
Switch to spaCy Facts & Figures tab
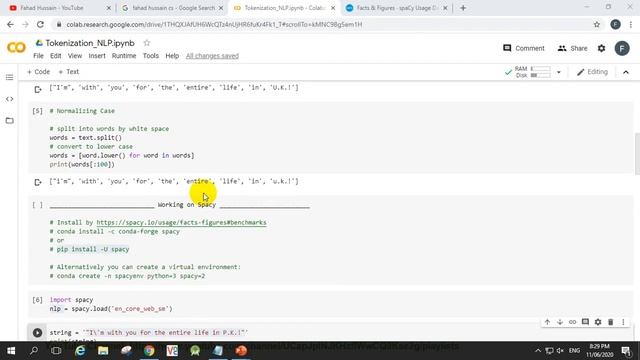point(396,8)
